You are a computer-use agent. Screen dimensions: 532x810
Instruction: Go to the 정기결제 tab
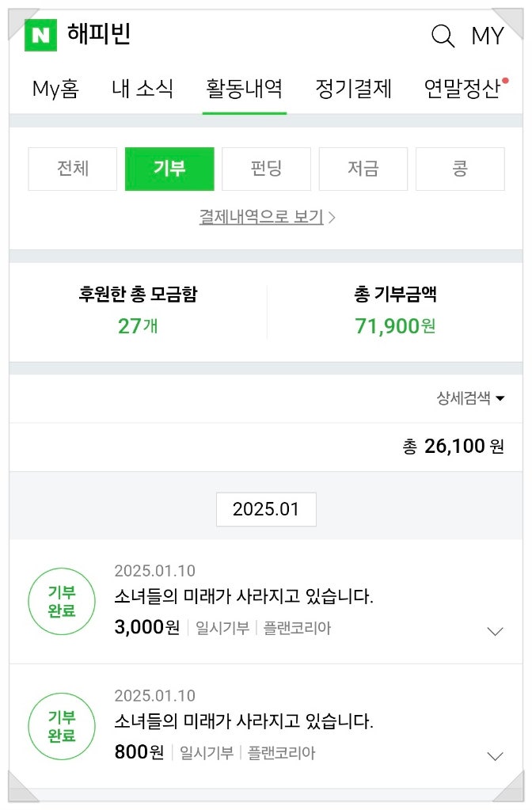[x=353, y=88]
